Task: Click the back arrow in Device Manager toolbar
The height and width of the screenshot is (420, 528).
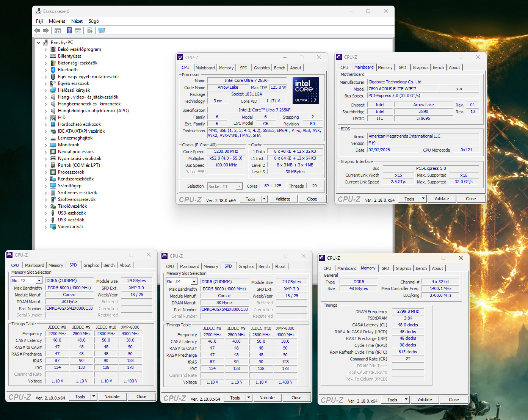Action: click(37, 31)
